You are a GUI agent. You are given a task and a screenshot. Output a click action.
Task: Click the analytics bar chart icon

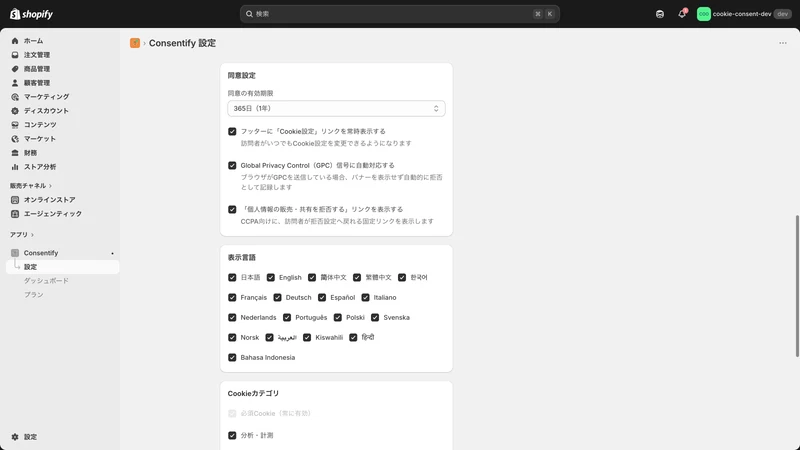[15, 167]
